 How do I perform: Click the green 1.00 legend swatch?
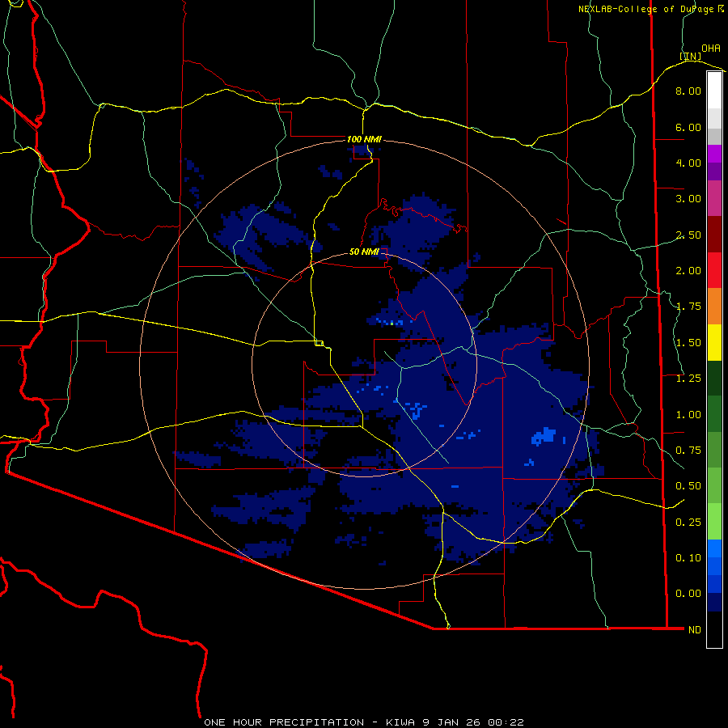coord(714,414)
